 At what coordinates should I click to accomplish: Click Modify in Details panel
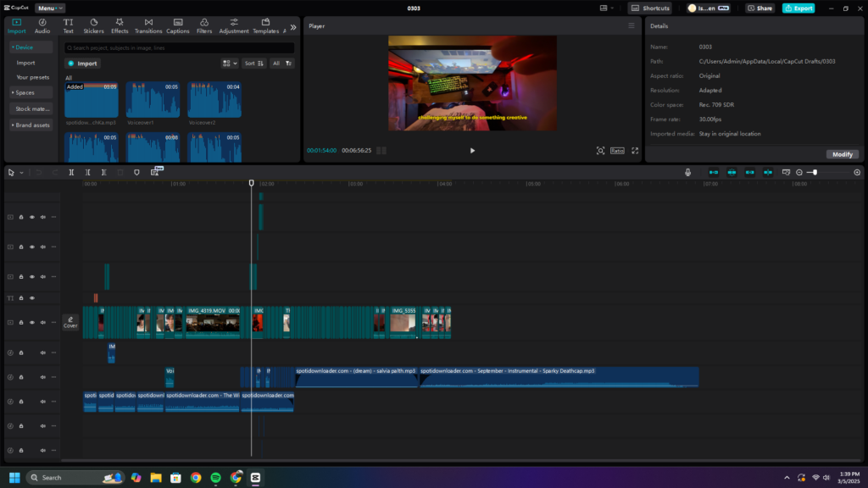coord(843,154)
